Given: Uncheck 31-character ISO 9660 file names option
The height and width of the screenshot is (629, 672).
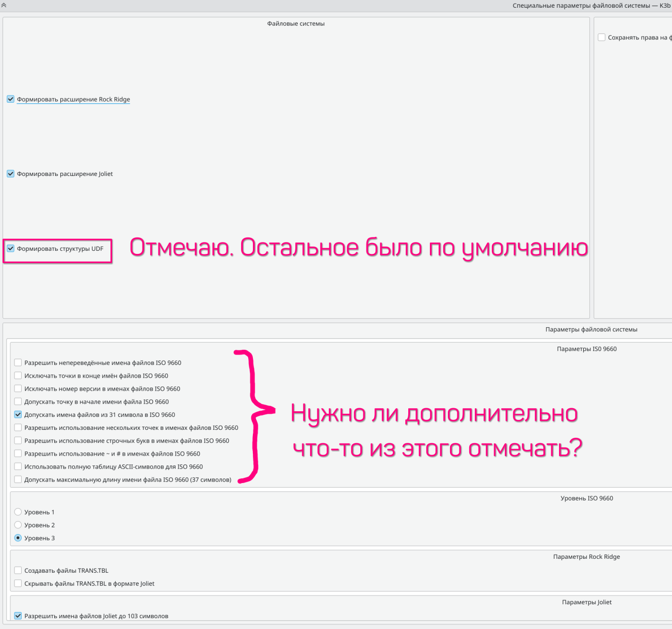Looking at the screenshot, I should 18,414.
